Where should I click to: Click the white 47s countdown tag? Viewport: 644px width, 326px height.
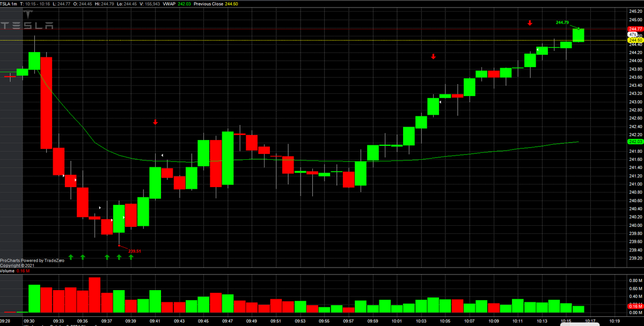point(632,34)
